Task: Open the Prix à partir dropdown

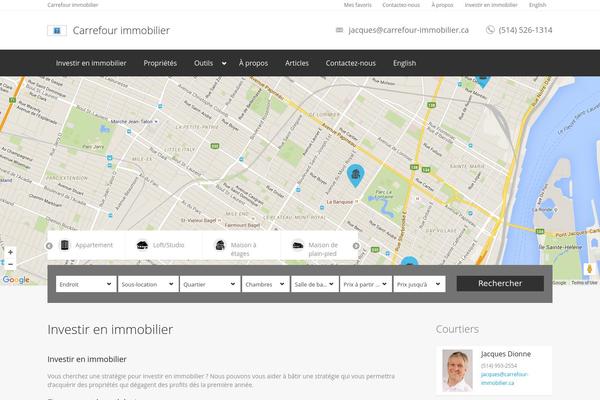Action: [366, 284]
